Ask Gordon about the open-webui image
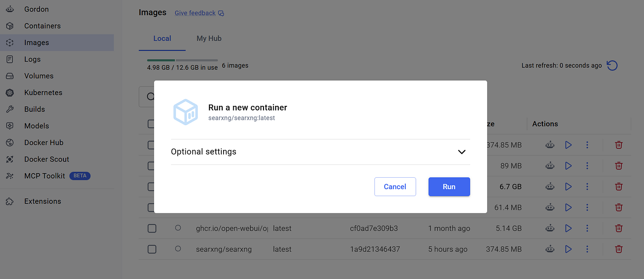 tap(550, 228)
